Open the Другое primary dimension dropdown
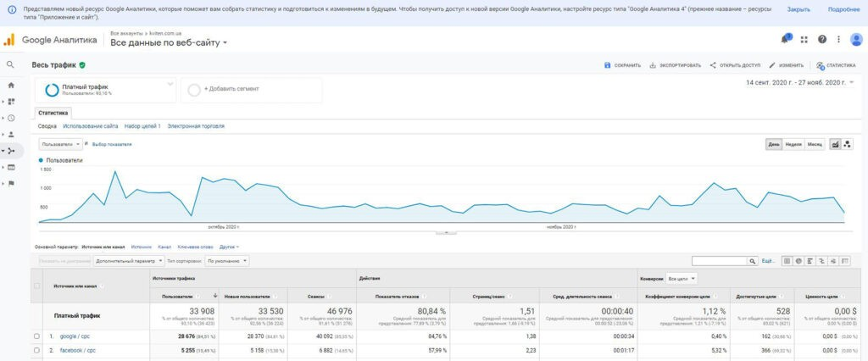The height and width of the screenshot is (361, 868). [229, 247]
